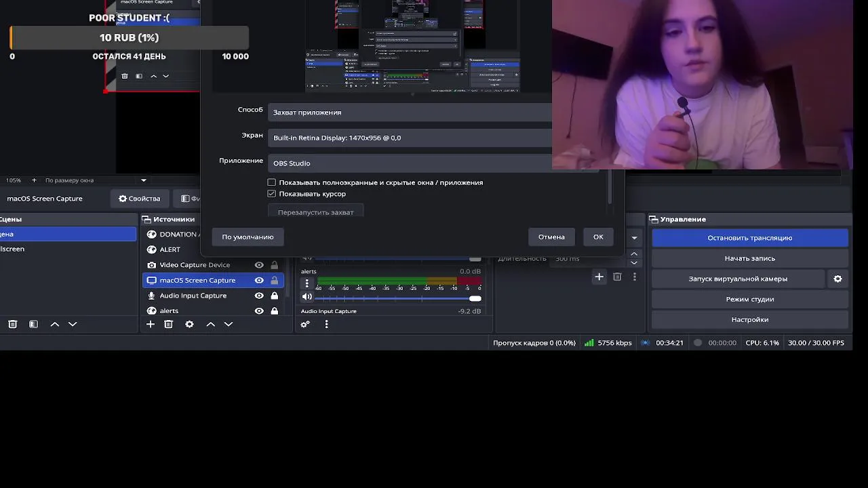Open the alerts audio track options menu
Viewport: 868px width, 488px height.
pyautogui.click(x=307, y=283)
